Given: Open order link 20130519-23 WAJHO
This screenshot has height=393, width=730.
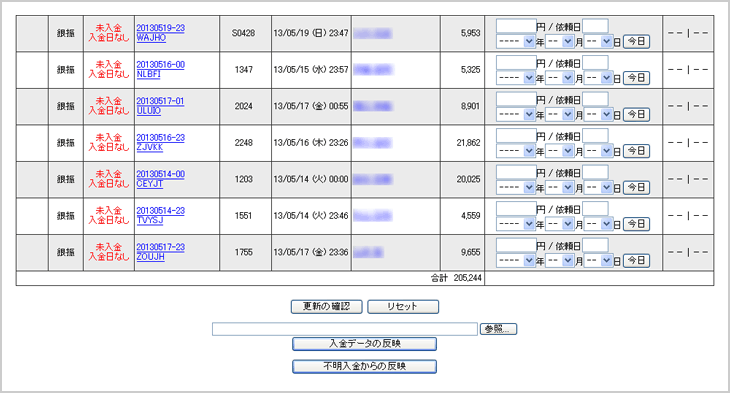Looking at the screenshot, I should 160,33.
